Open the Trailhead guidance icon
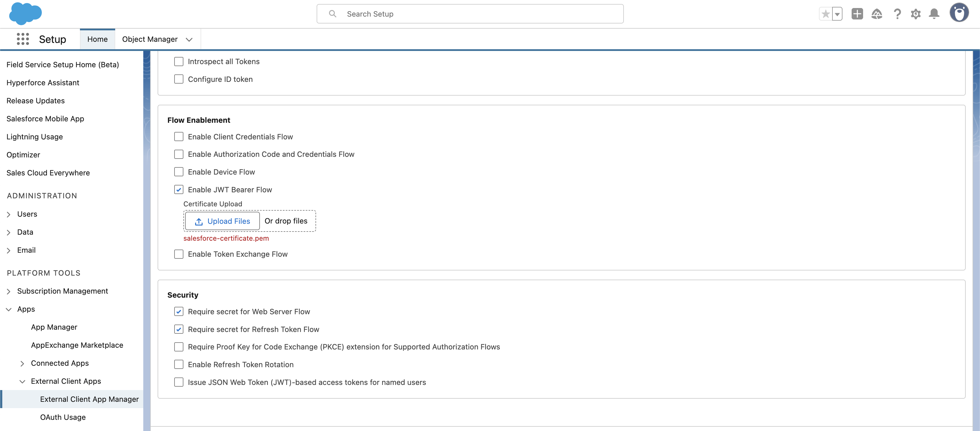 pos(877,14)
